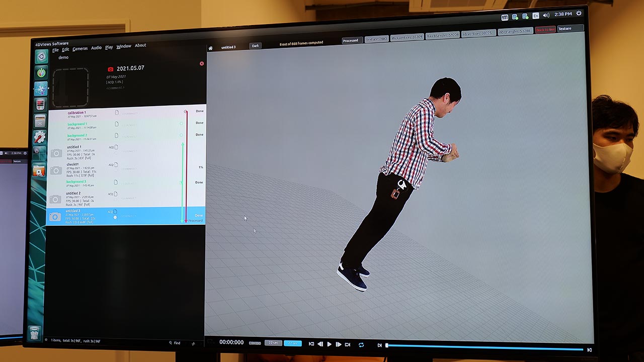This screenshot has height=362, width=644.
Task: Open the Trash icon at dock bottom
Action: click(x=34, y=333)
